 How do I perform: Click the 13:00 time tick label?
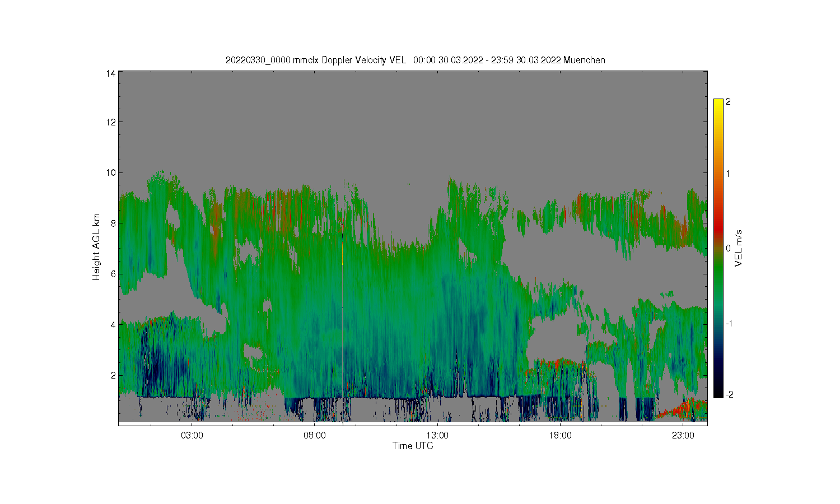pos(437,435)
